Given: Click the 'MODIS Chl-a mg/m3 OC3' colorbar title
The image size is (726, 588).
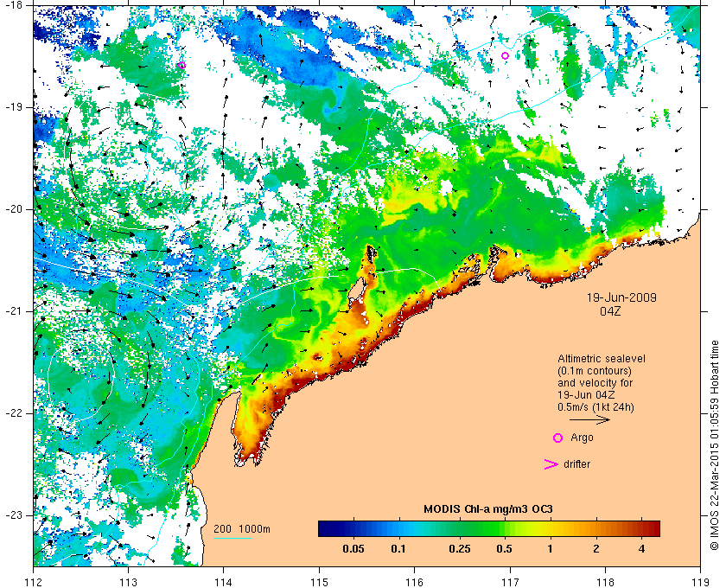Looking at the screenshot, I should coord(488,509).
